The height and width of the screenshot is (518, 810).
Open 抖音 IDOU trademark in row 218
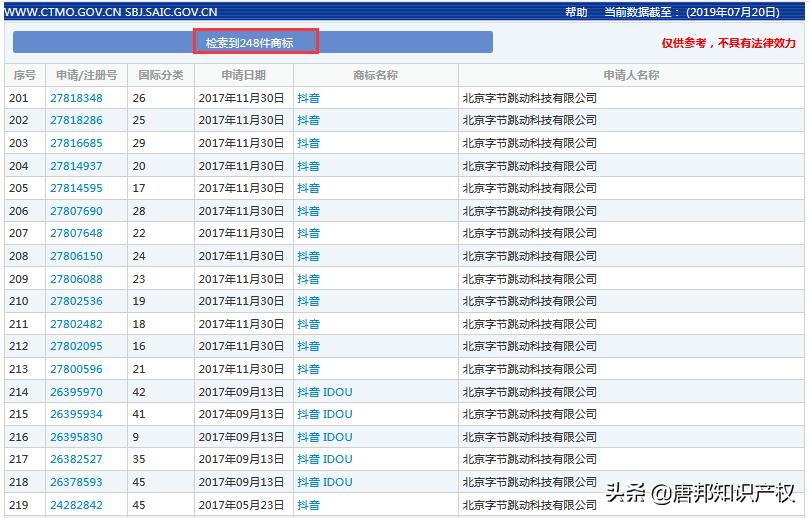click(325, 482)
